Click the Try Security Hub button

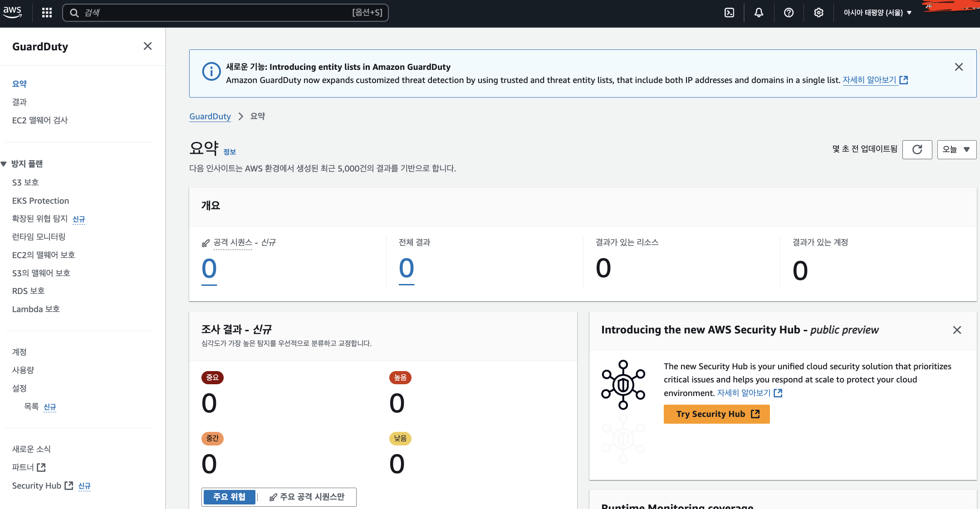point(716,414)
